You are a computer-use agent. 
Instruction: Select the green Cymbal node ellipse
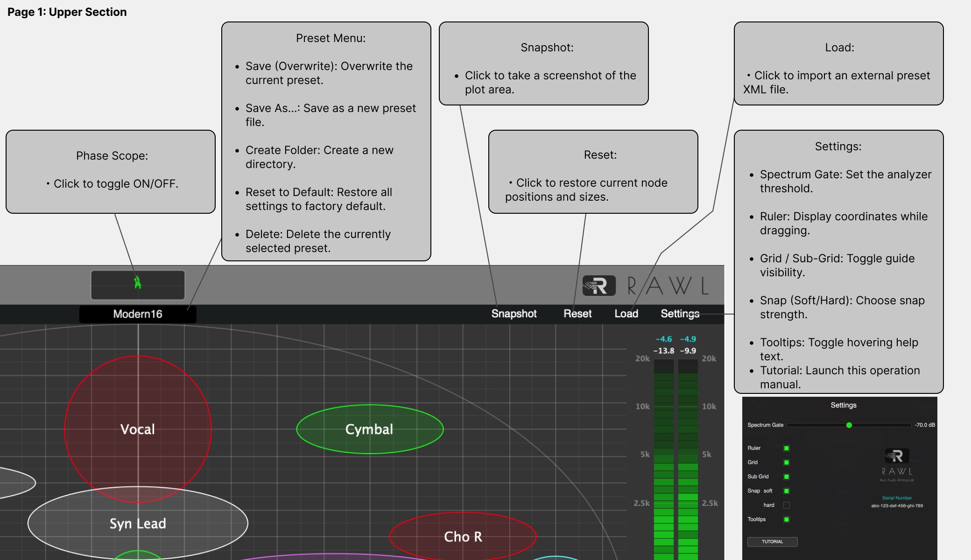coord(370,429)
